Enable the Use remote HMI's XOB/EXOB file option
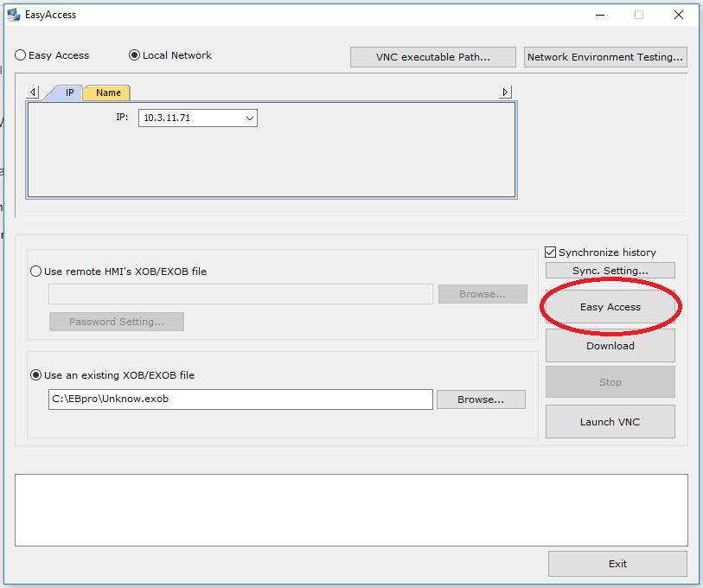This screenshot has height=588, width=703. point(35,271)
